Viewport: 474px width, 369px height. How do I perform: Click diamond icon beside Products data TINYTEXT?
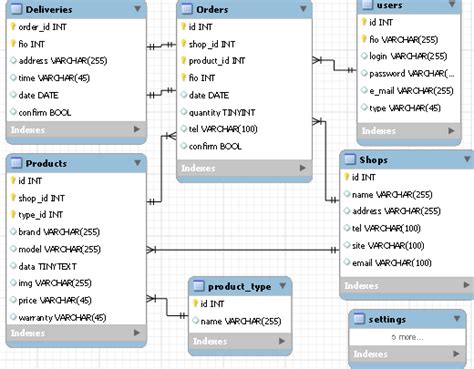coord(13,266)
